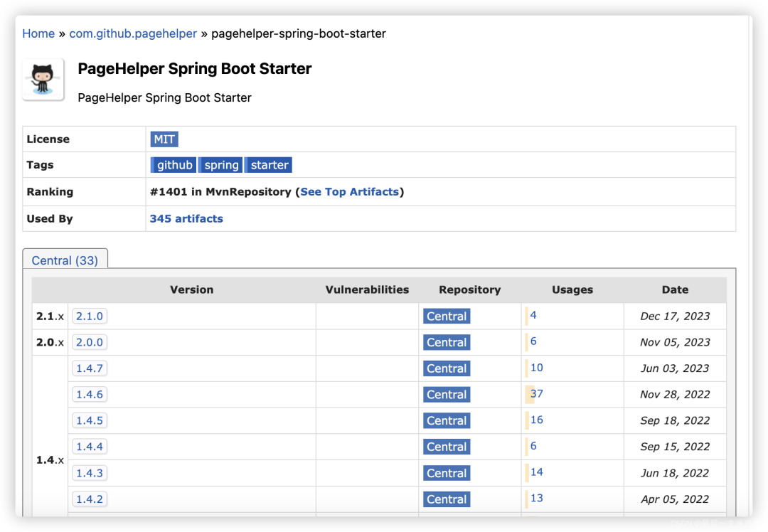The height and width of the screenshot is (532, 768).
Task: Open the Home breadcrumb page
Action: [38, 33]
